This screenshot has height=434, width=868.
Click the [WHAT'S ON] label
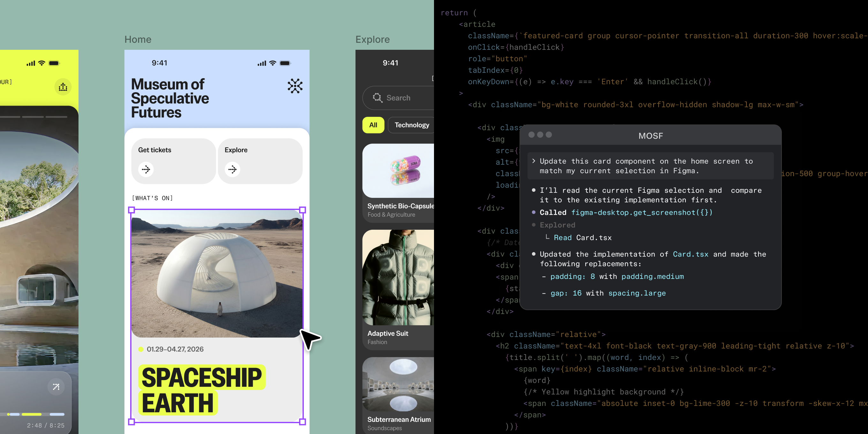coord(152,198)
